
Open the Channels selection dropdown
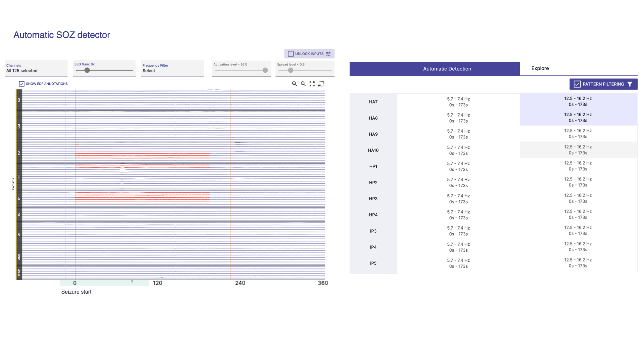coord(36,68)
